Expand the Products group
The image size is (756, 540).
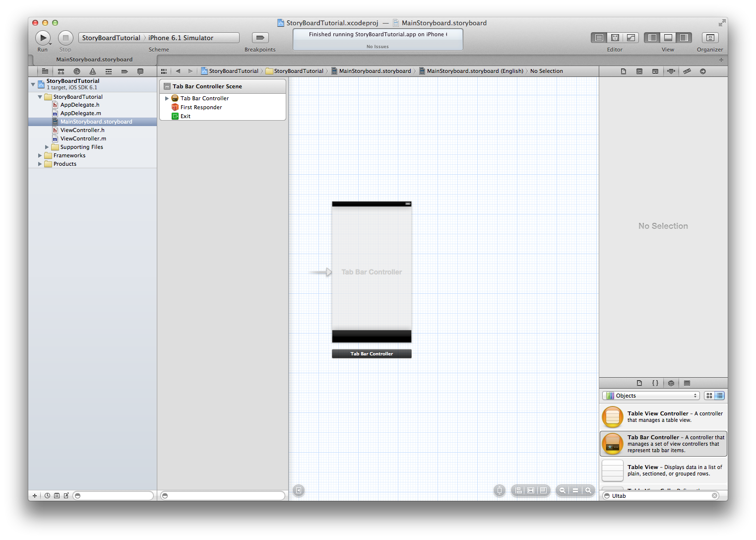pyautogui.click(x=40, y=164)
